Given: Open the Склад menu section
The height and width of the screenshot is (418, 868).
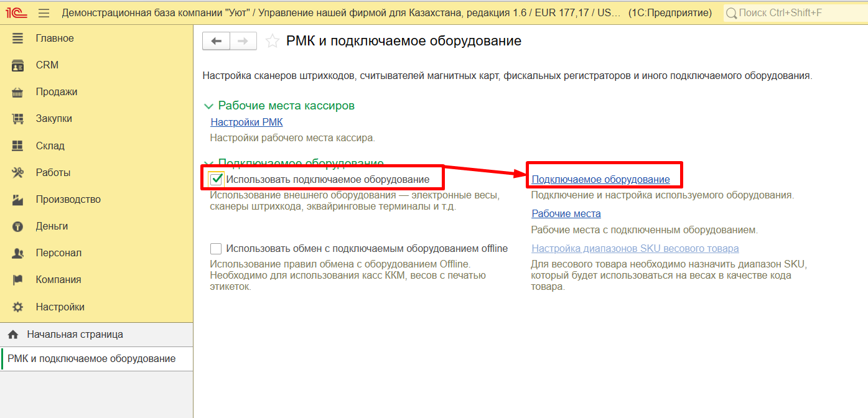Looking at the screenshot, I should pos(50,146).
